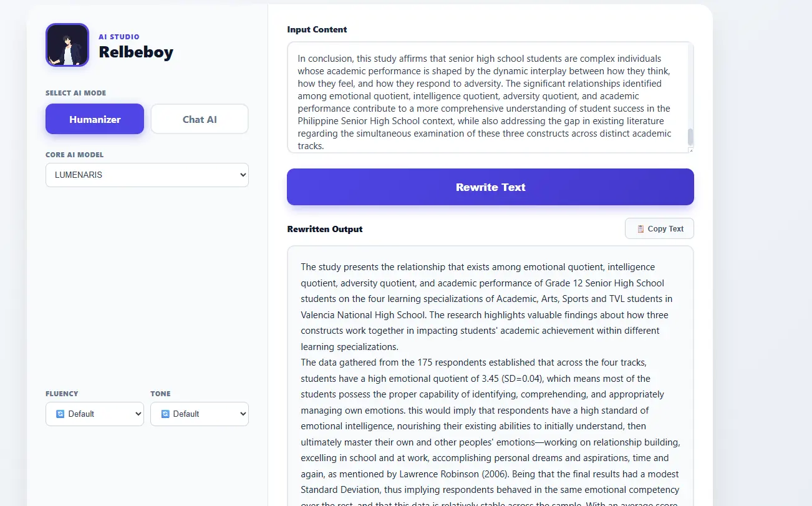Click the AI STUDIO label
This screenshot has width=812, height=506.
119,37
